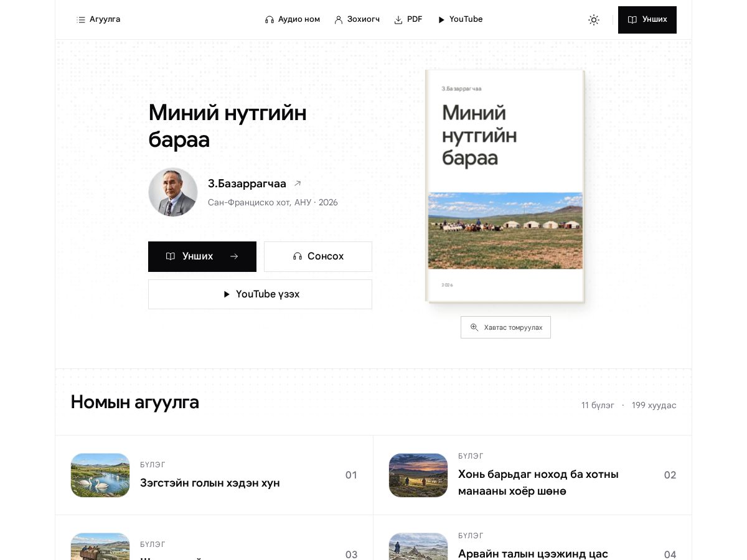Click the black Унших button in header
747x560 pixels.
[x=647, y=20]
